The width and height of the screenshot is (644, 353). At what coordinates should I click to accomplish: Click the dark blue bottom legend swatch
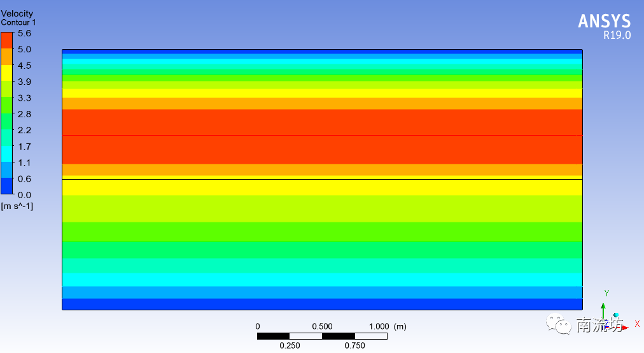tap(6, 186)
